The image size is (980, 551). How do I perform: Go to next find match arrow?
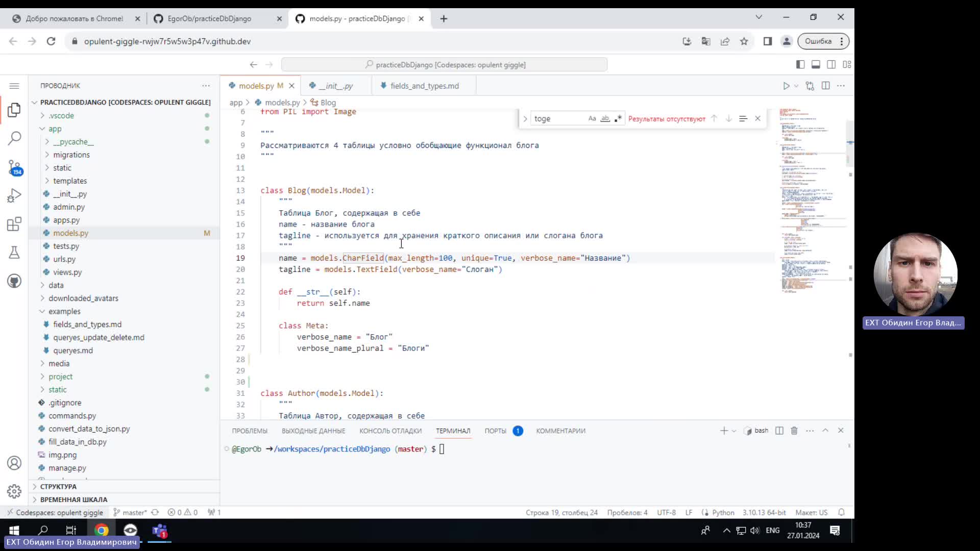[728, 118]
